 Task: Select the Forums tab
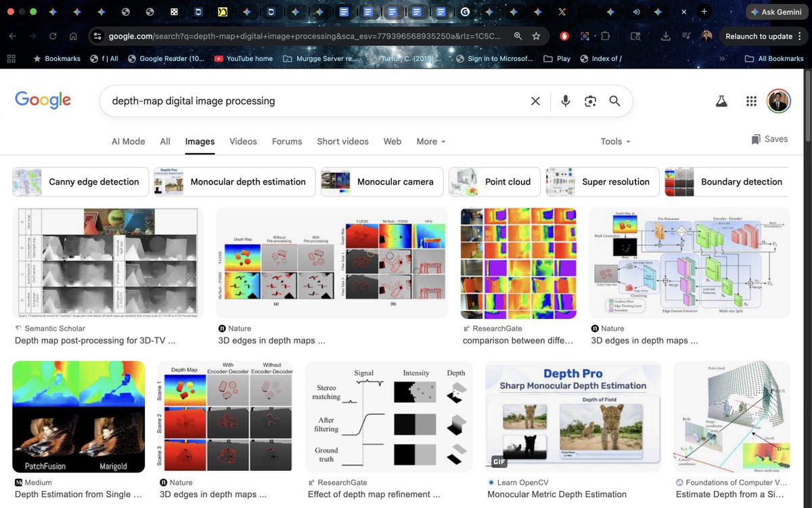(x=287, y=141)
